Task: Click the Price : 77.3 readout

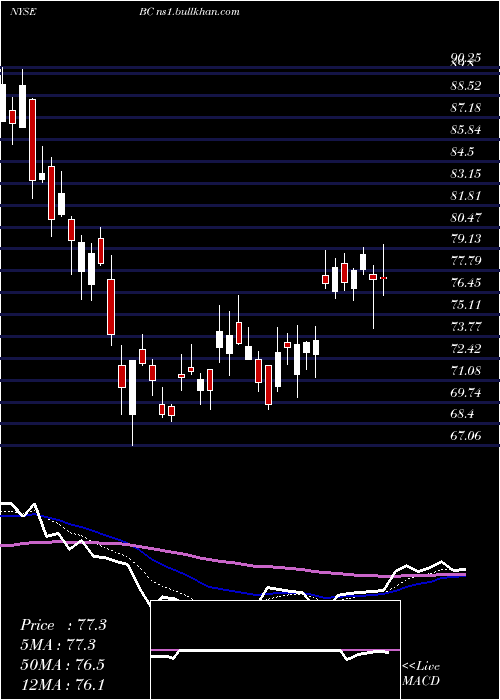Action: [63, 625]
